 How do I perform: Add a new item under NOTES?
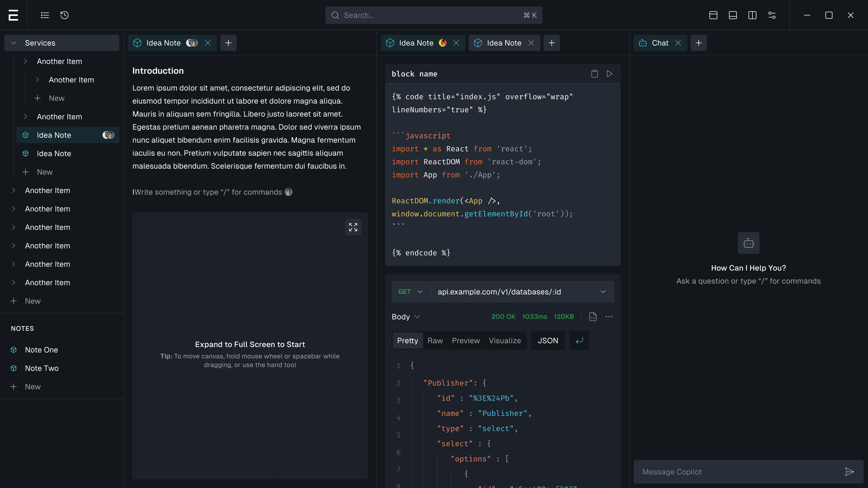[x=32, y=387]
